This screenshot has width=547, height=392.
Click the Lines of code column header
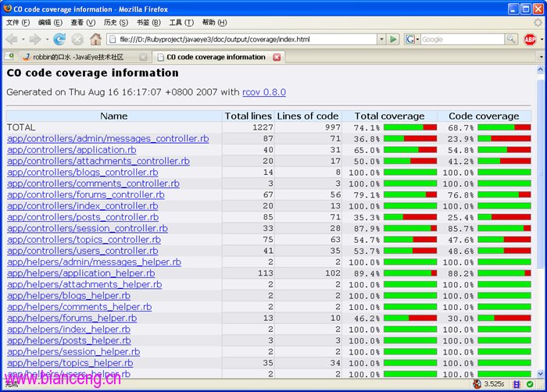(x=308, y=116)
